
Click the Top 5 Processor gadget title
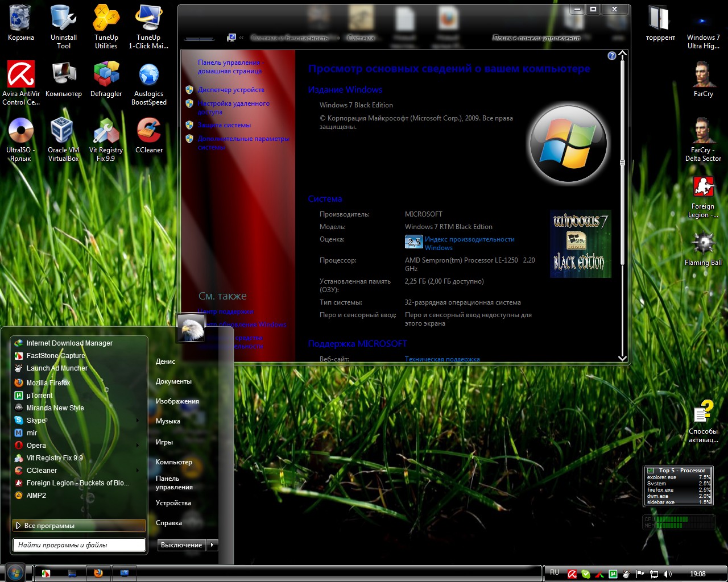tap(682, 471)
